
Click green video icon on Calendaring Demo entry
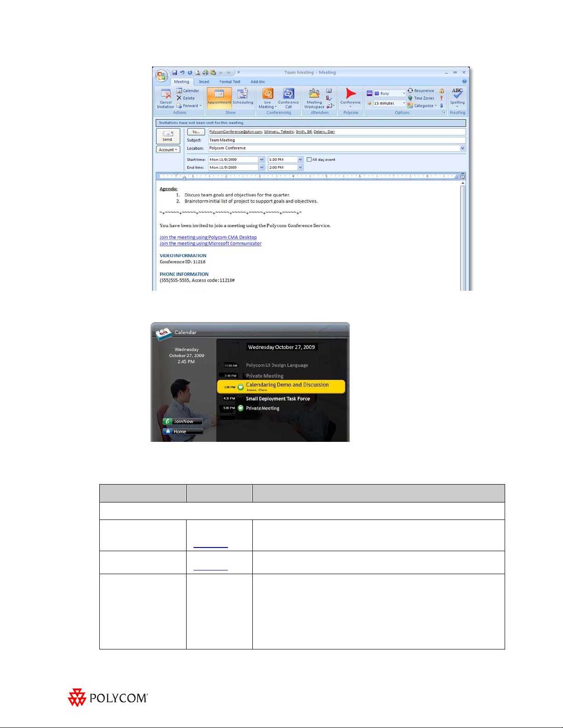click(240, 387)
